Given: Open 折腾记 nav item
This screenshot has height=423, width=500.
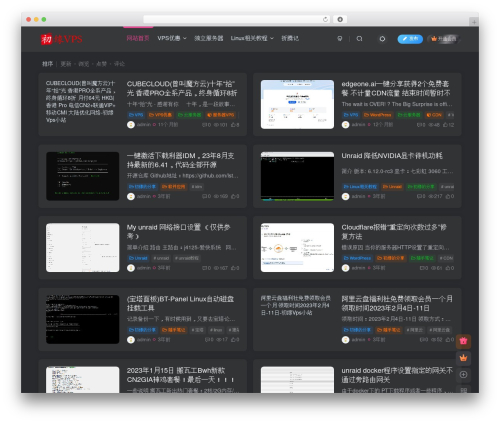Looking at the screenshot, I should [x=290, y=38].
